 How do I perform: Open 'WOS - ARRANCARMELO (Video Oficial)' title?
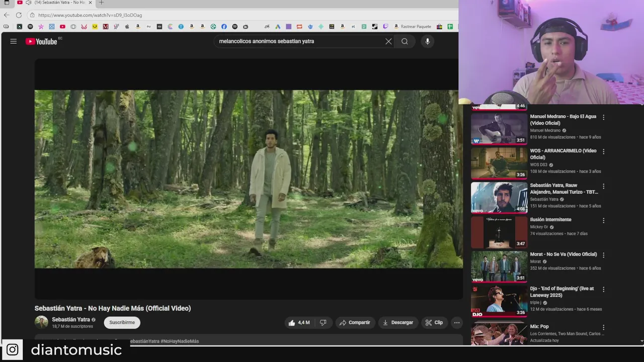[x=563, y=154]
